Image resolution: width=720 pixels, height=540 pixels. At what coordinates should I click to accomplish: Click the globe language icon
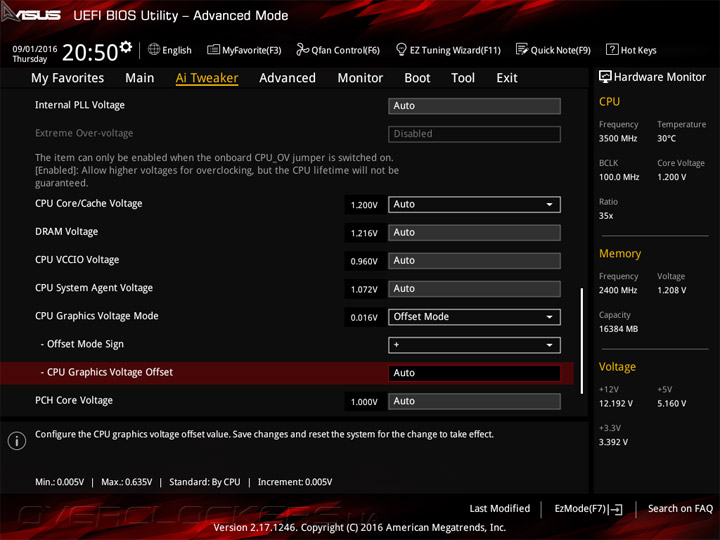pyautogui.click(x=154, y=50)
